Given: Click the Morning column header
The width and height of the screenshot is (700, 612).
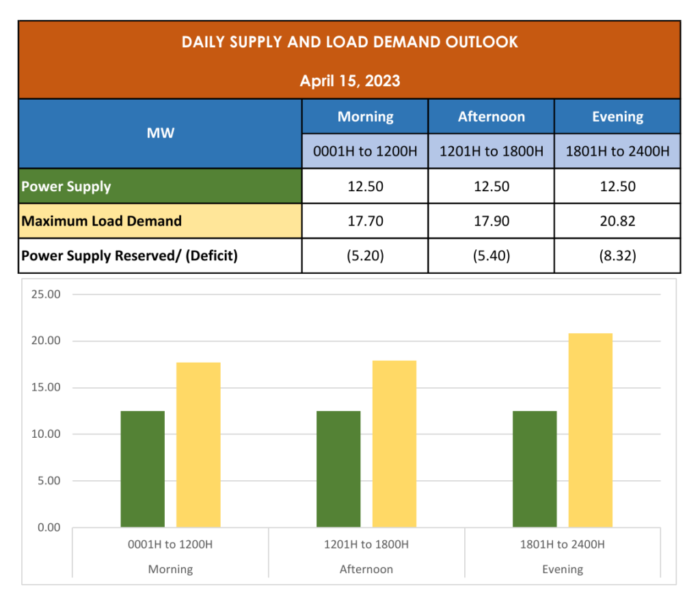Looking at the screenshot, I should 365,117.
